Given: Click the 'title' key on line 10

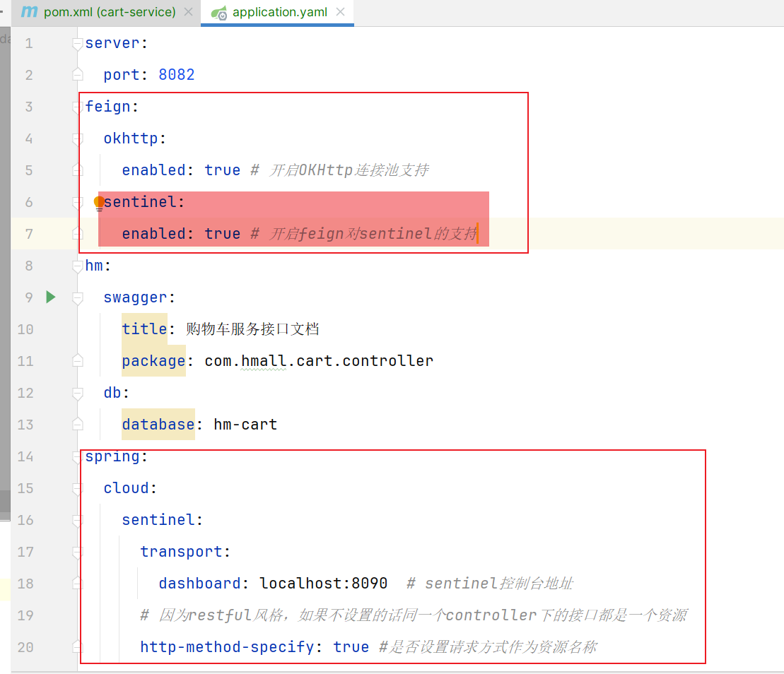Looking at the screenshot, I should point(144,329).
